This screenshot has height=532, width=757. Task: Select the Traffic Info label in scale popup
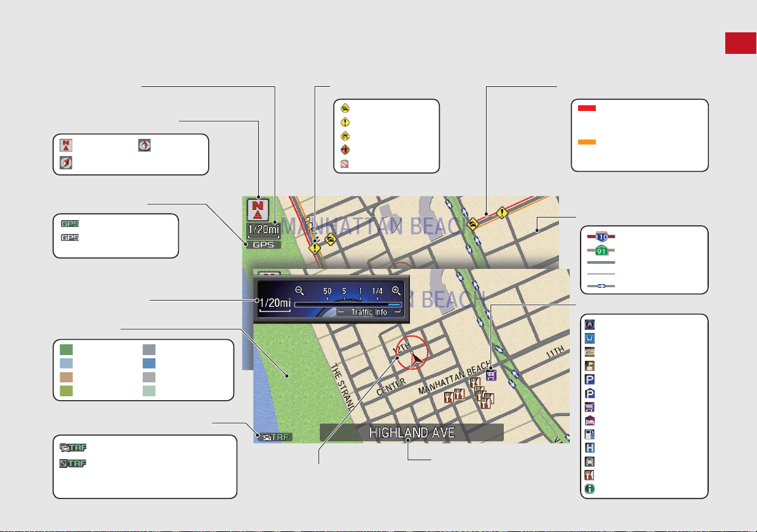[369, 312]
